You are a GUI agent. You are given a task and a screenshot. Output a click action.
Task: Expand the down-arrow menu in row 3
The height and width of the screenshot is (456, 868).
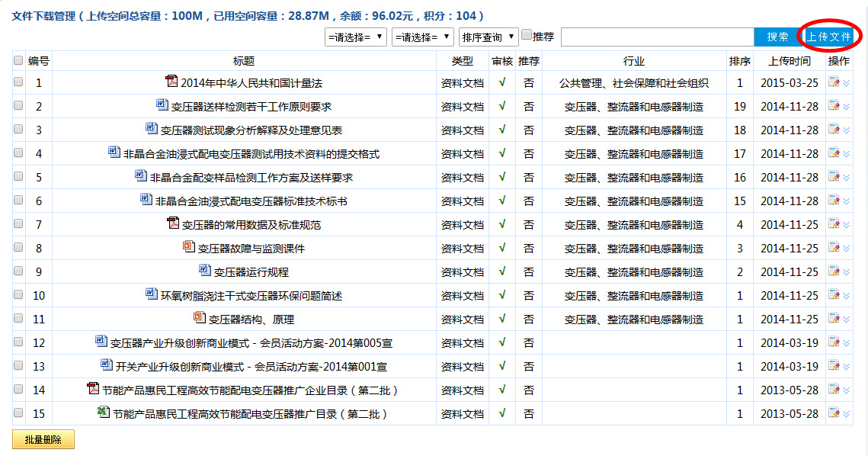[x=846, y=130]
